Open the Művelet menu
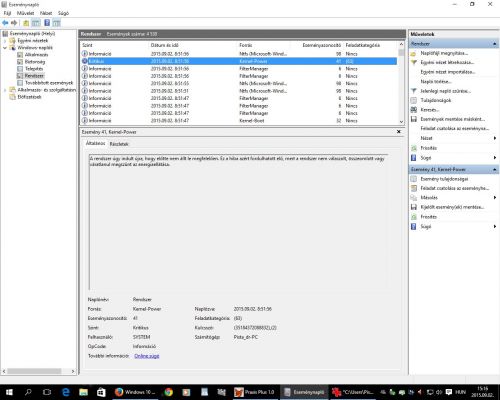Screen dimensions: 500x400 [x=25, y=13]
